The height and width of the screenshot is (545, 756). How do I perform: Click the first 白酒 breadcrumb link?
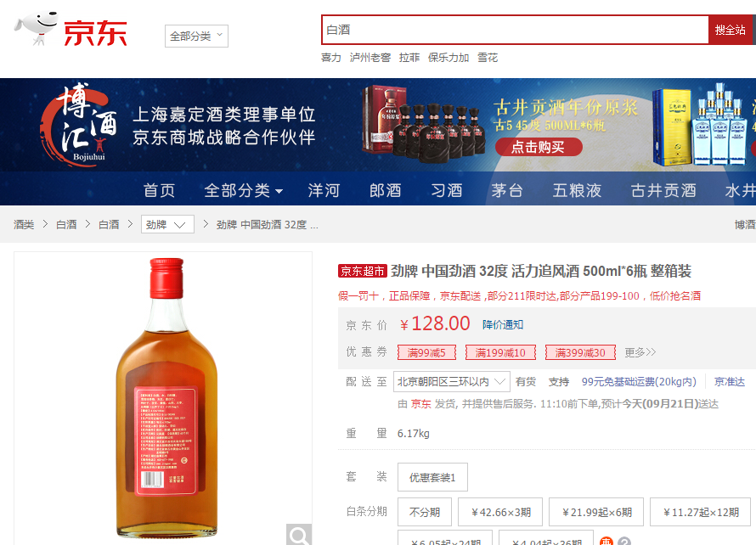(66, 225)
